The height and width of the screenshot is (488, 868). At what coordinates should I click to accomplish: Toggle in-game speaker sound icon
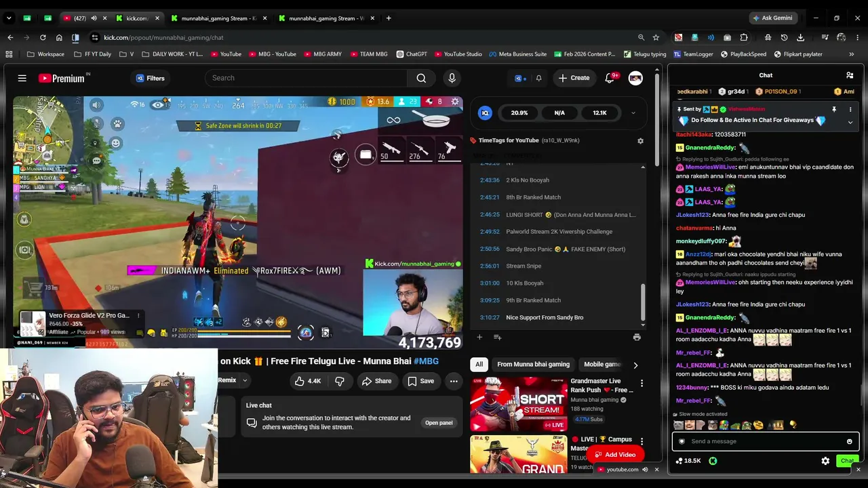(96, 104)
